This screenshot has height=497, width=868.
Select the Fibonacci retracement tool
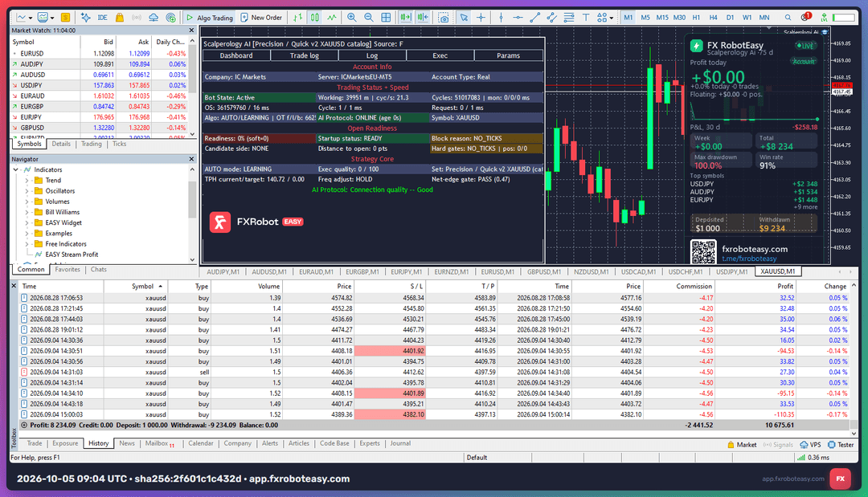click(568, 17)
